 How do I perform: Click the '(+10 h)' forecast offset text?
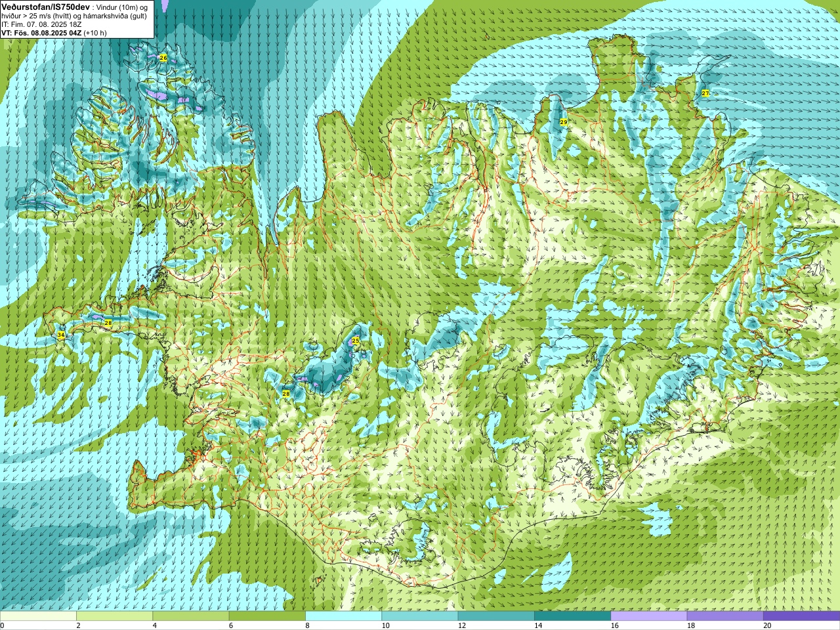pyautogui.click(x=95, y=33)
